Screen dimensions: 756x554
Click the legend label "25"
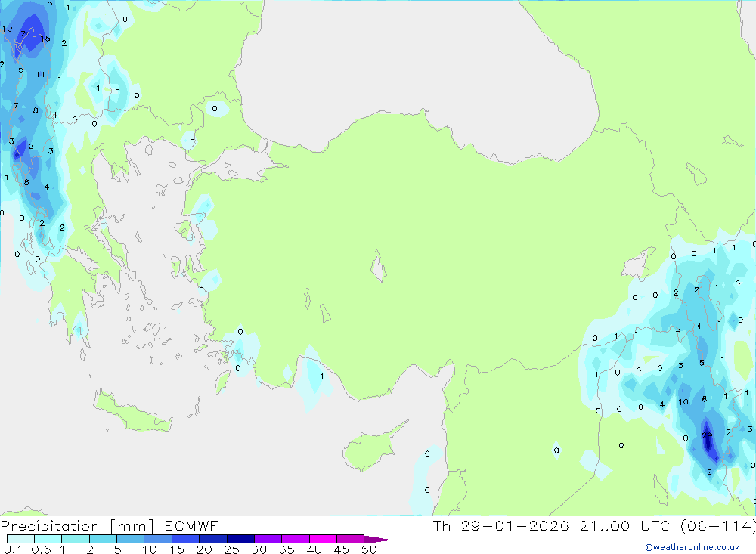pos(231,549)
